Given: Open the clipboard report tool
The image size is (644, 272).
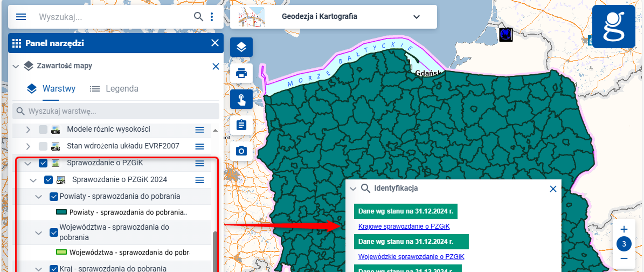Looking at the screenshot, I should pyautogui.click(x=241, y=125).
